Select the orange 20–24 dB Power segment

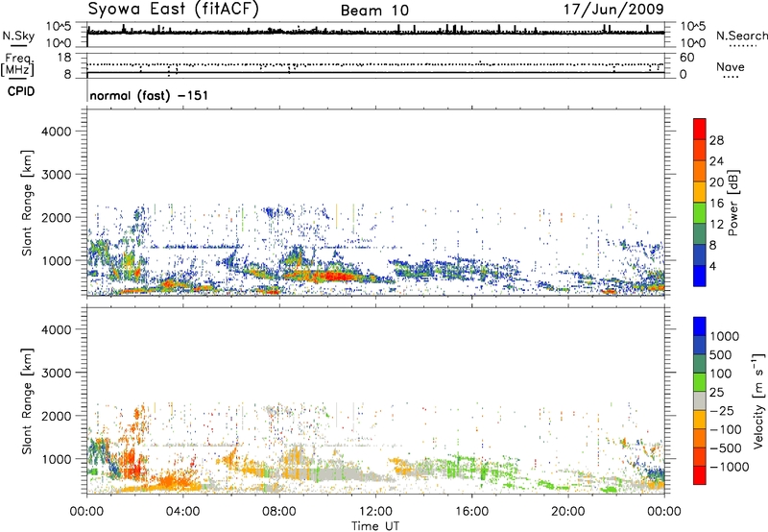[700, 171]
